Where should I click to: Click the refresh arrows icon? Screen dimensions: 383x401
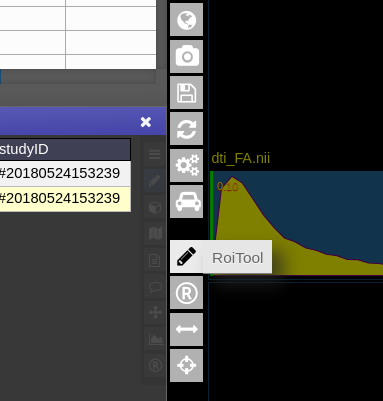[x=186, y=129]
